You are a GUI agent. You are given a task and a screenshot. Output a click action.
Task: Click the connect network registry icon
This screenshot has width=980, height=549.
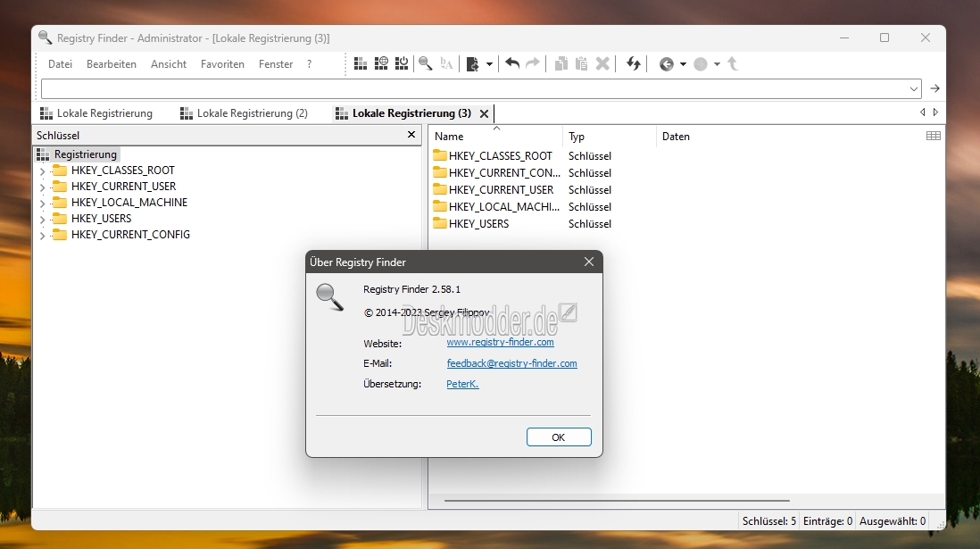(381, 63)
